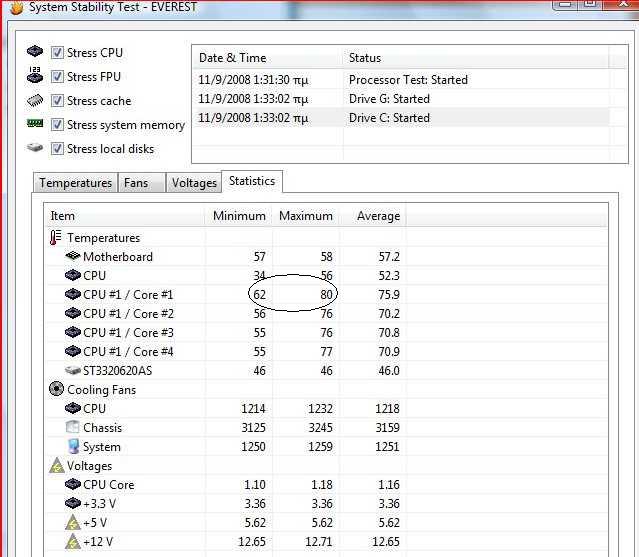
Task: Sort by the Maximum column header
Action: pos(306,216)
